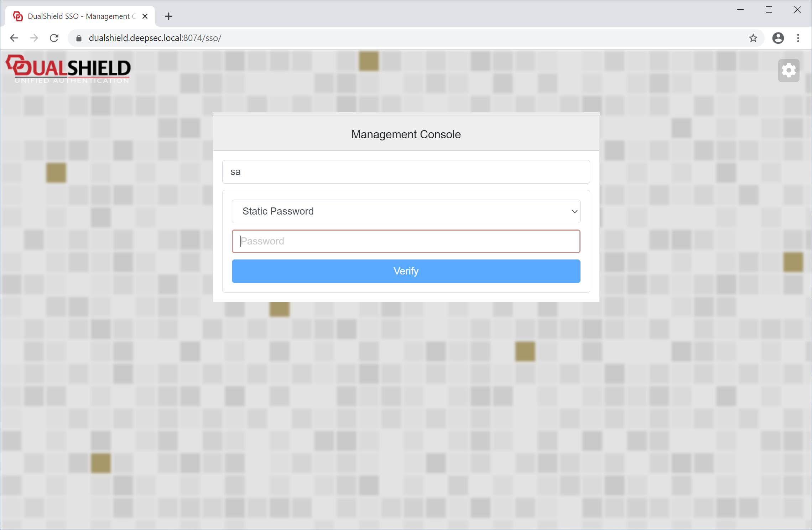812x530 pixels.
Task: Bookmark this page with the star icon
Action: [x=753, y=38]
